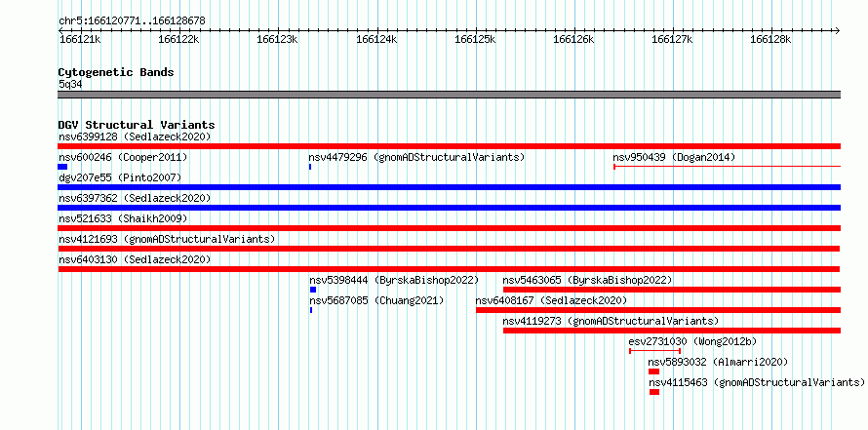Select the red nsv4119273 variant bar
Viewport: 868px width, 430px height.
(x=672, y=331)
